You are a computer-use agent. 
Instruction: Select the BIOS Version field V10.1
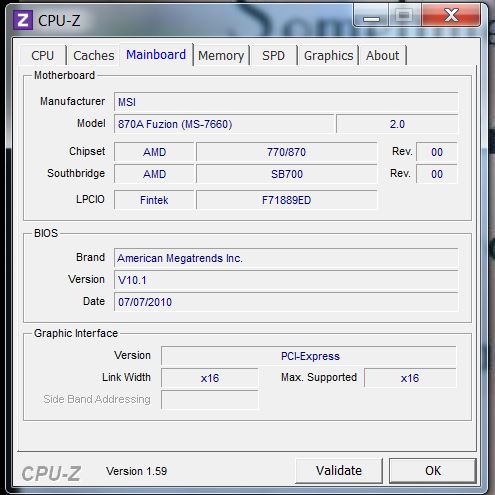(286, 280)
